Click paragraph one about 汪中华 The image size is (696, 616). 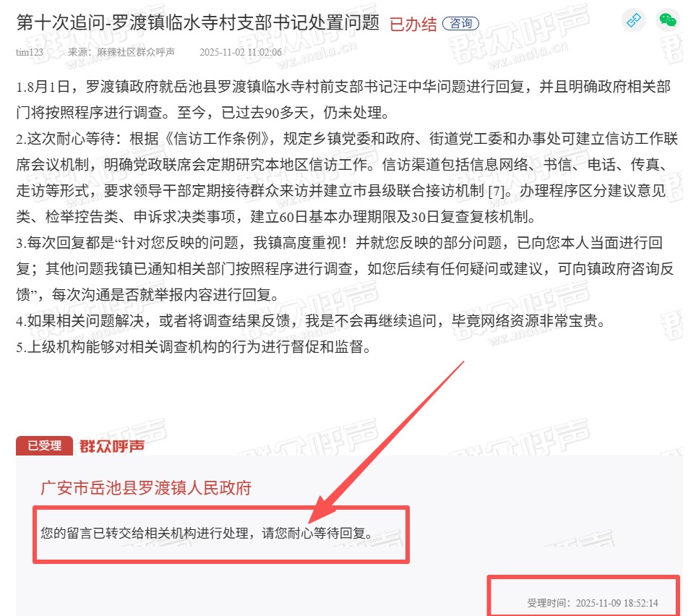343,100
